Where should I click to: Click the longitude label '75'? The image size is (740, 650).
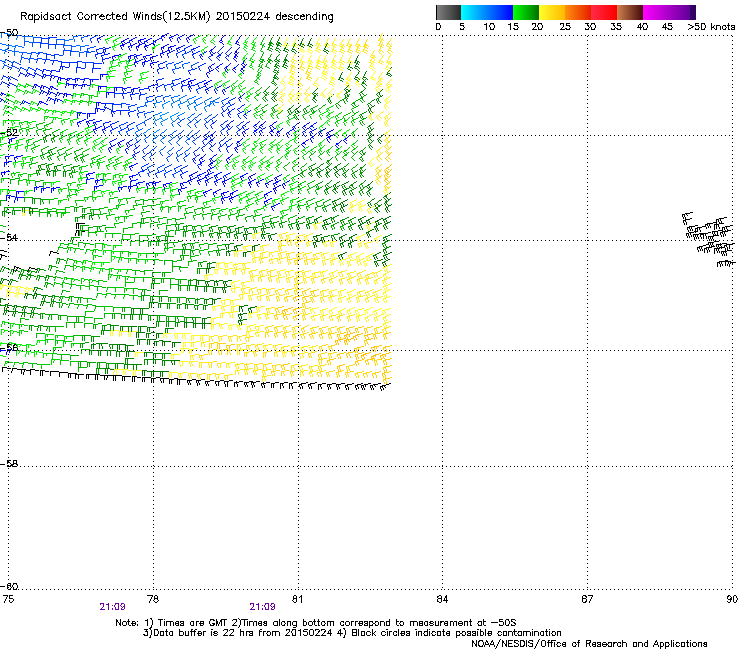tap(8, 599)
